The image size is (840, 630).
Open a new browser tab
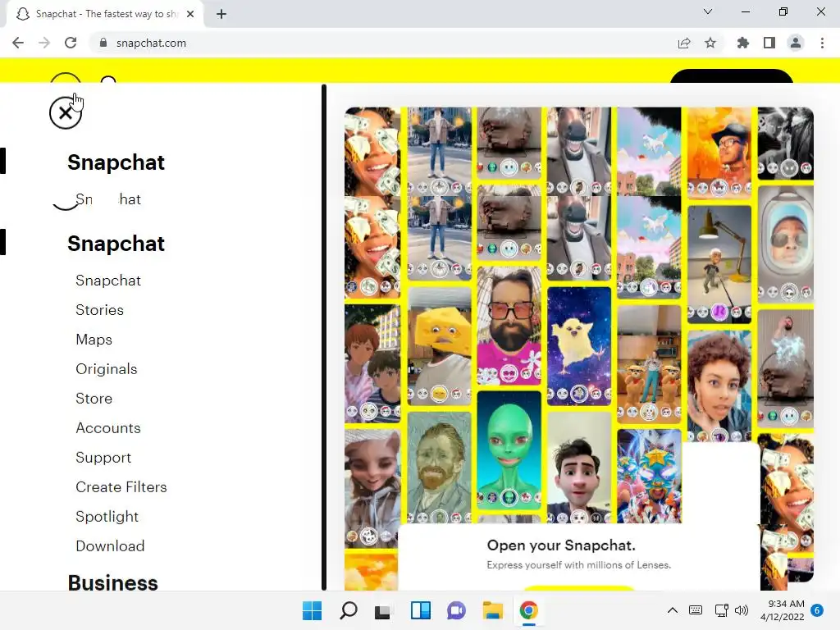pyautogui.click(x=221, y=14)
